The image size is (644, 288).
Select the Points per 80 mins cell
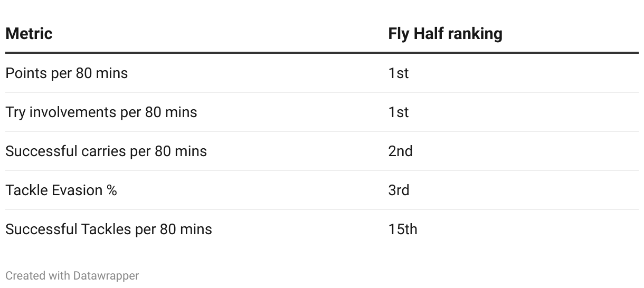pyautogui.click(x=67, y=73)
